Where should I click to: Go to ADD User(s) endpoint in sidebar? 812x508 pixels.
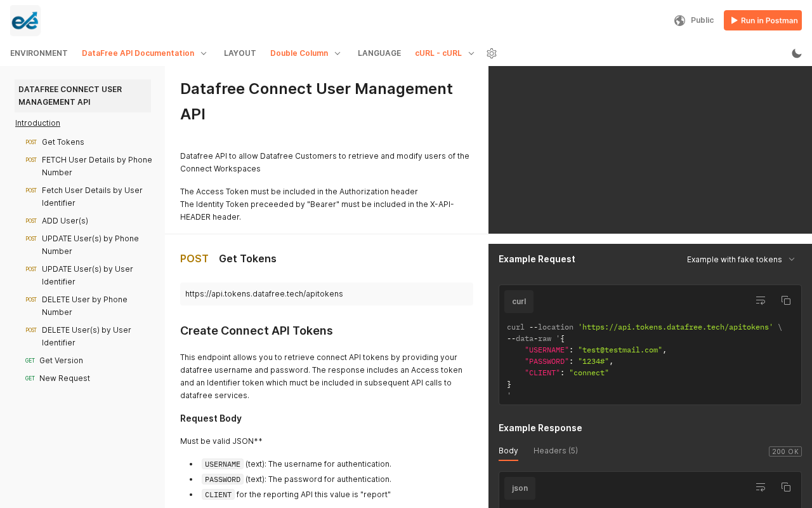click(65, 221)
